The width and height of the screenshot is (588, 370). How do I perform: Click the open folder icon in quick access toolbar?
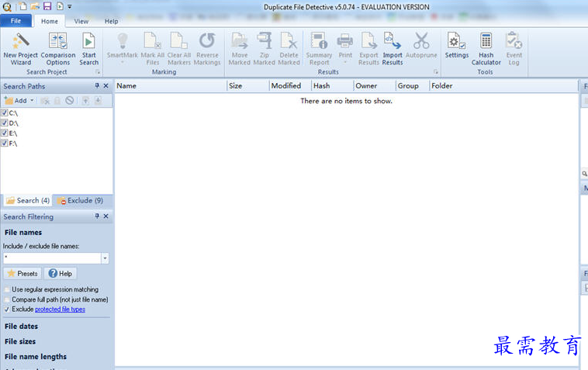pos(35,6)
